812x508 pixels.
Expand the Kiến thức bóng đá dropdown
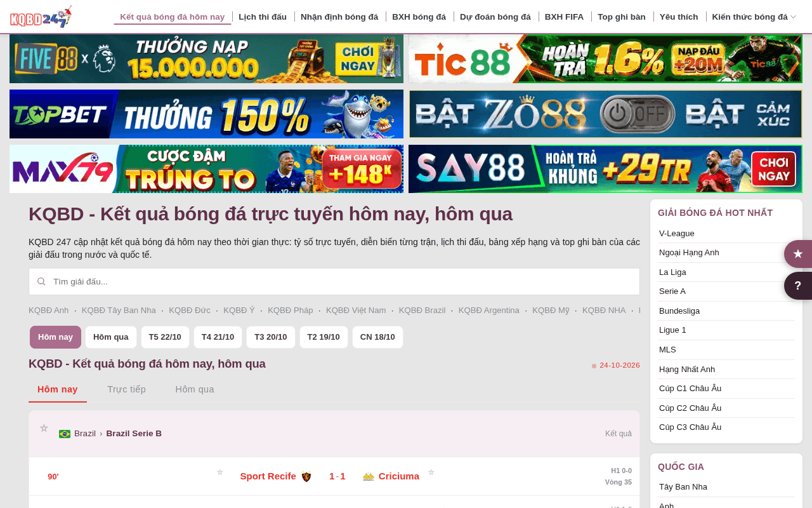click(754, 17)
